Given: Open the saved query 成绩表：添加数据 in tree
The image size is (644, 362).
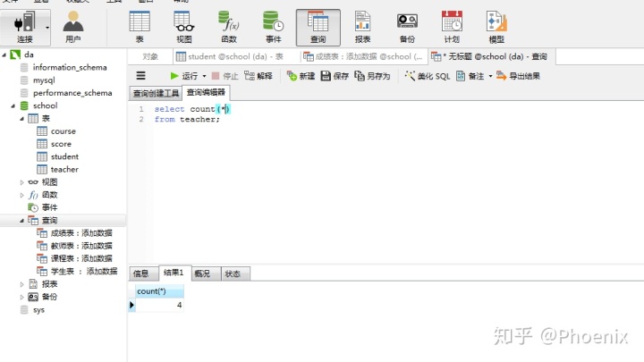Looking at the screenshot, I should point(81,233).
